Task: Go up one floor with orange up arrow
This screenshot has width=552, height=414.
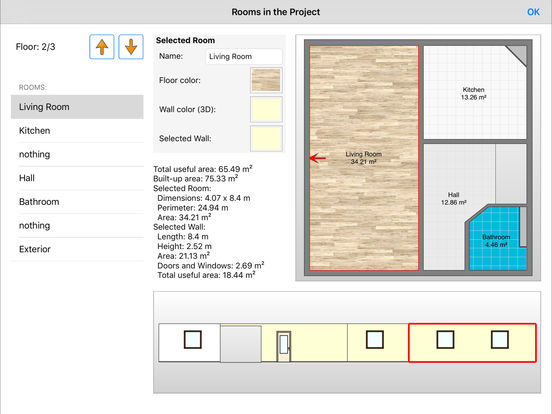Action: (102, 47)
